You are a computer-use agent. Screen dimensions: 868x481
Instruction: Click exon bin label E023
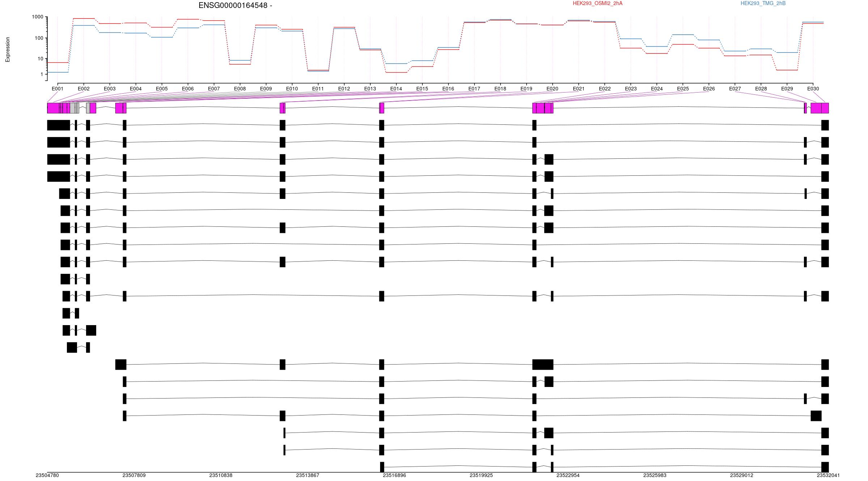631,89
